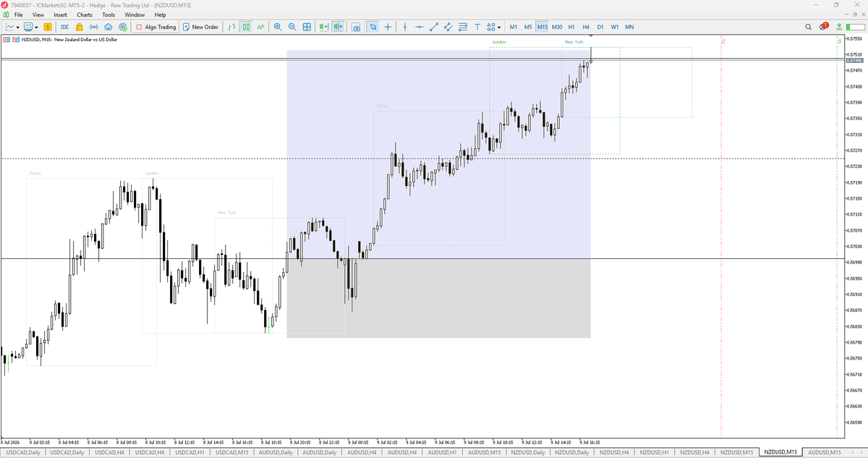
Task: Toggle chart auto scroll to latest bar
Action: (x=323, y=27)
